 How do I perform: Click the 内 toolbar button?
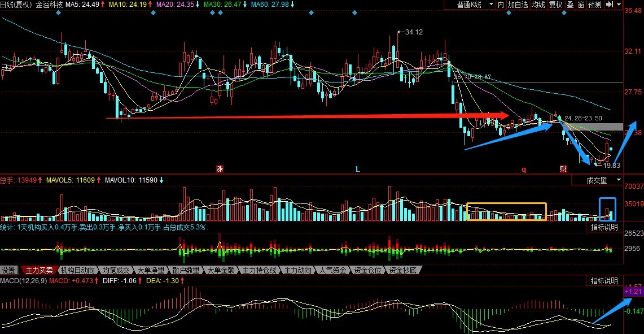(501, 5)
